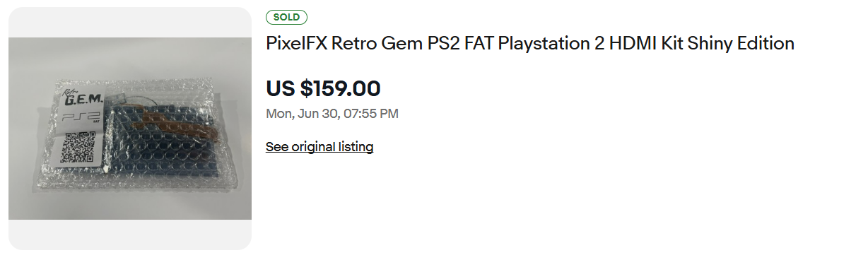The image size is (868, 260).
Task: Click the light gray band below photo
Action: tap(130, 235)
